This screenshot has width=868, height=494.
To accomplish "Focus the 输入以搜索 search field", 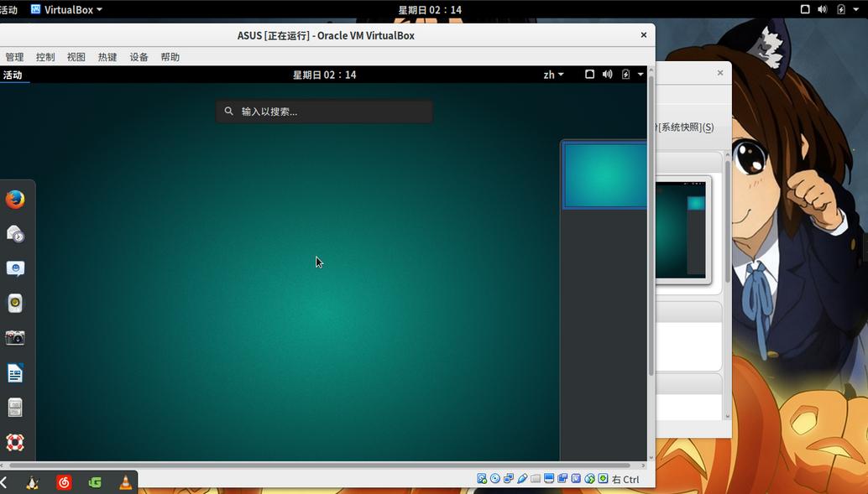I will coord(324,112).
